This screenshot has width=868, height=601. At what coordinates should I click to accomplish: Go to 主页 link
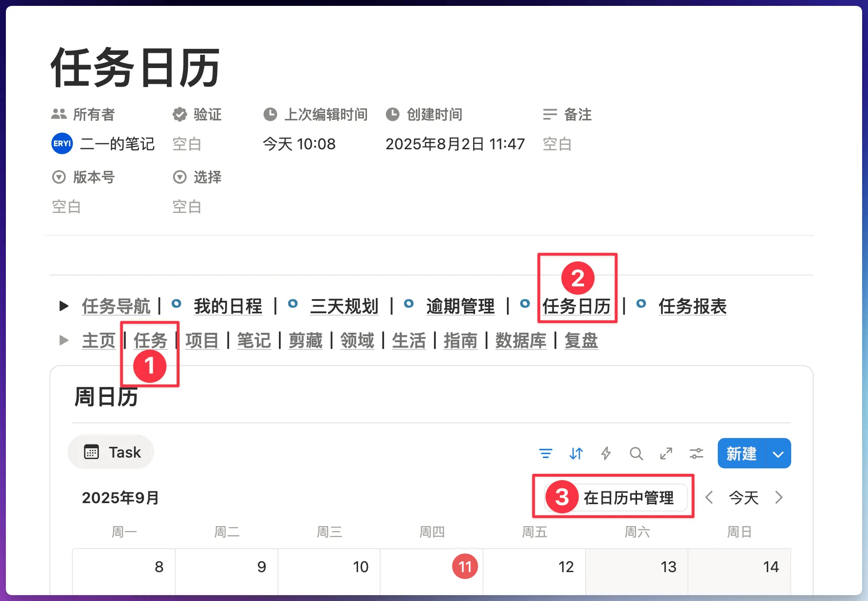coord(99,340)
